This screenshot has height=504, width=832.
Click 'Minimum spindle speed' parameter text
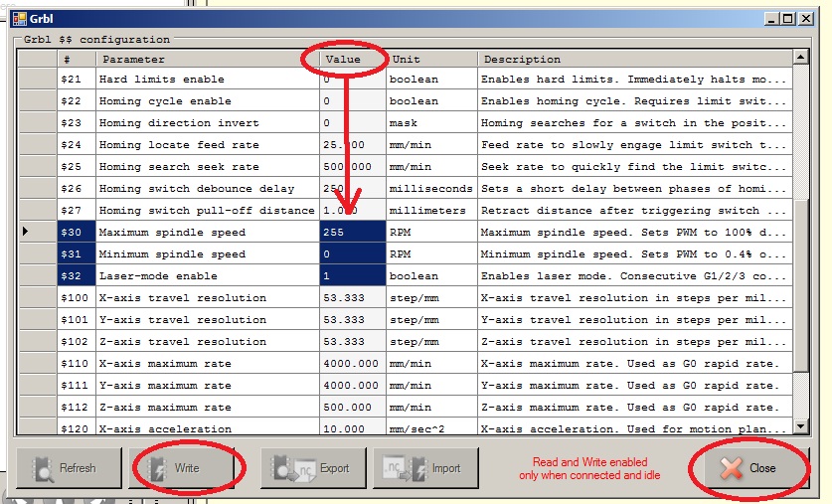point(172,254)
